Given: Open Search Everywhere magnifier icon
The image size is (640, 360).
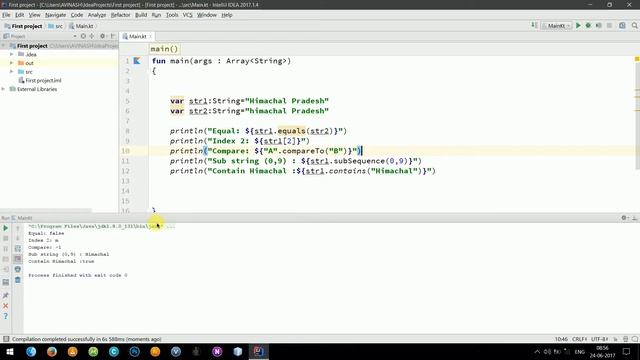Looking at the screenshot, I should coord(635,26).
